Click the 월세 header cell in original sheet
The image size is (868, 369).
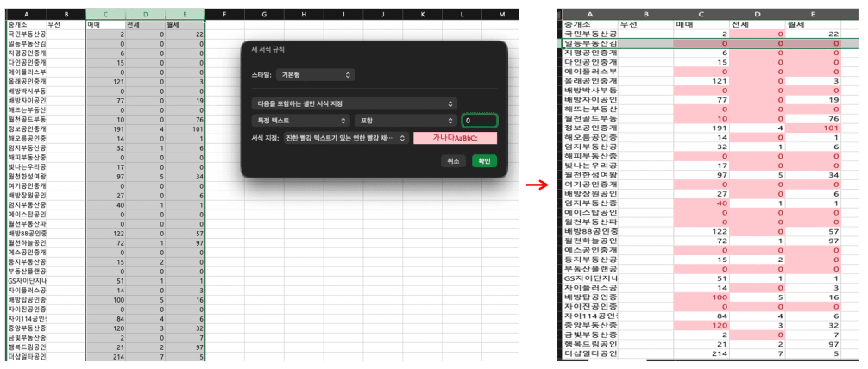tap(185, 24)
